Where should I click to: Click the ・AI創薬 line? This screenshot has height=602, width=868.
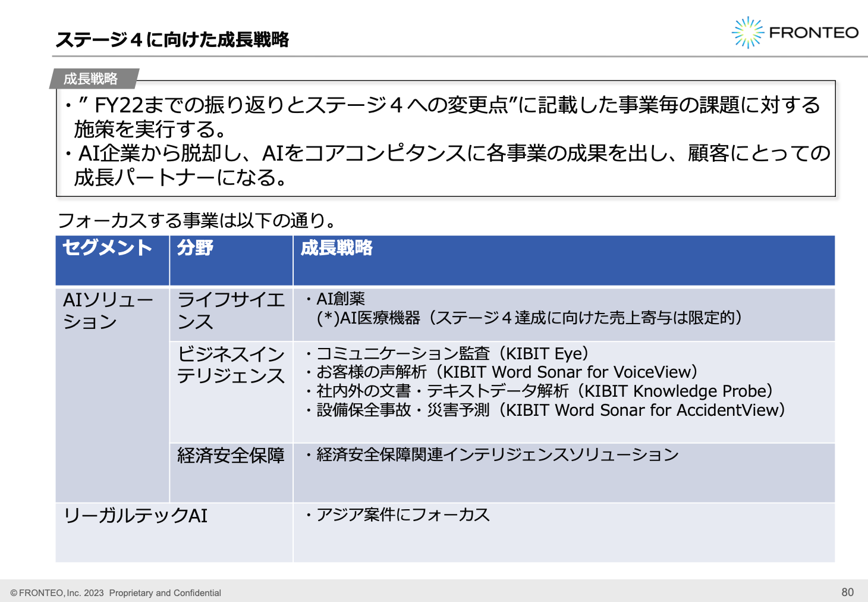(x=335, y=299)
